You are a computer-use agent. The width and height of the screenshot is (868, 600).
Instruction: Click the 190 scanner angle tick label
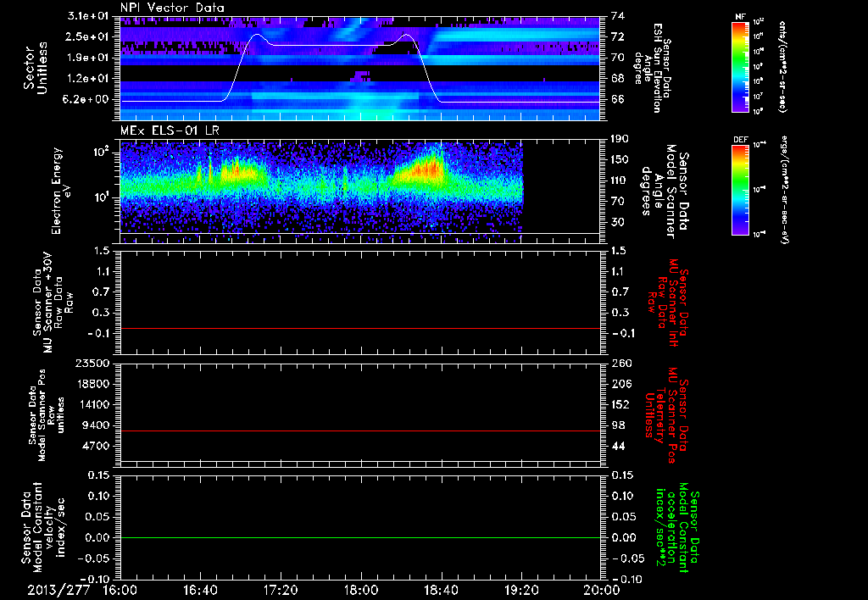tap(620, 139)
